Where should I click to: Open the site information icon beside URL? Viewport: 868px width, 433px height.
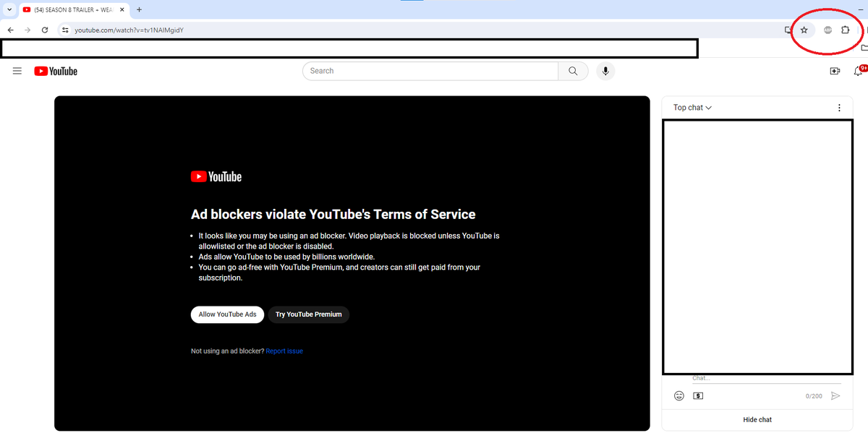(x=64, y=30)
